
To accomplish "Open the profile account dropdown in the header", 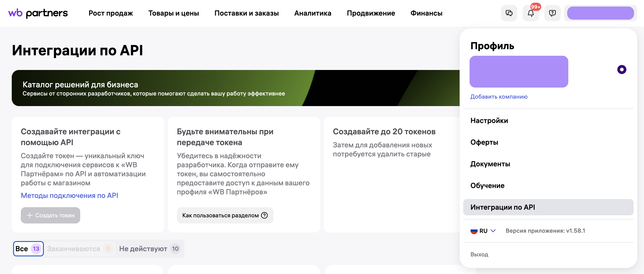I will [600, 13].
